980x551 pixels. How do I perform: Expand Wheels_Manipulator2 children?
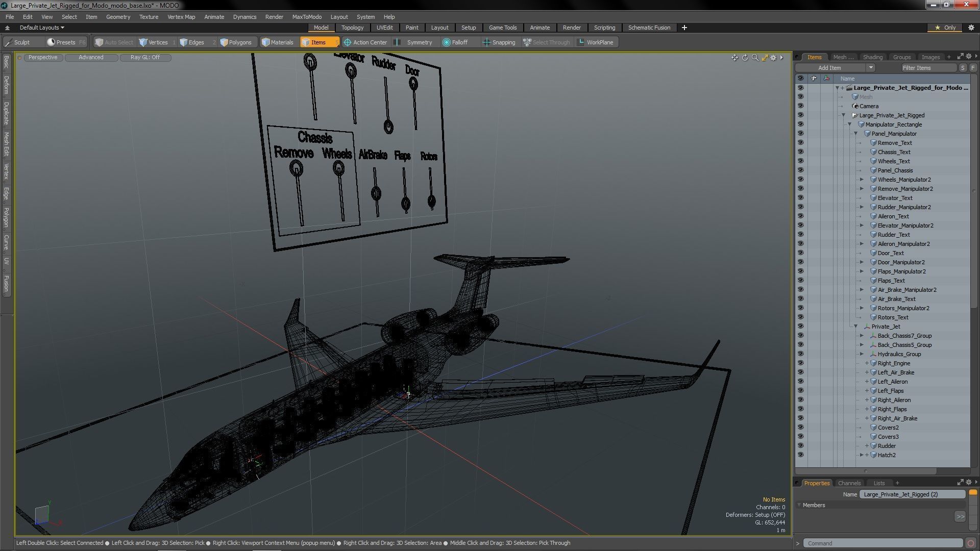tap(862, 180)
